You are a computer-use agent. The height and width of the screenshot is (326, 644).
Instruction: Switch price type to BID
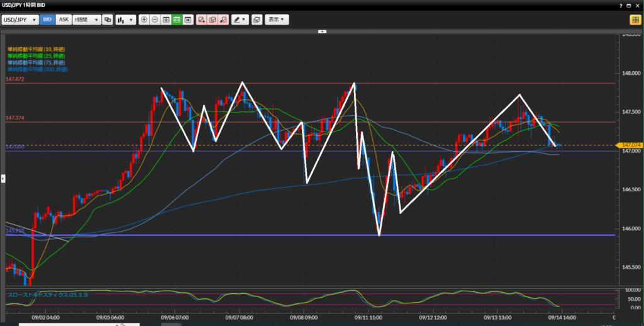point(47,20)
